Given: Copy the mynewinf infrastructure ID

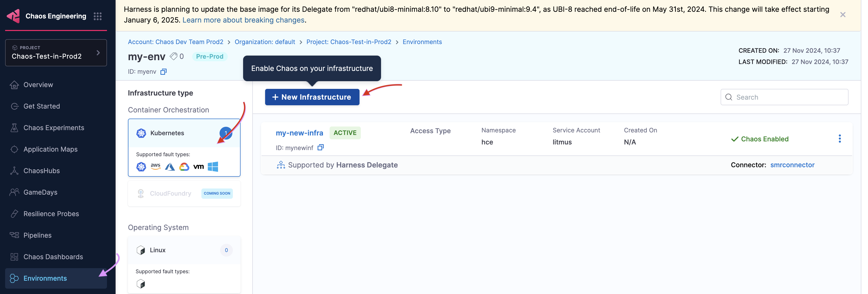Looking at the screenshot, I should [321, 148].
